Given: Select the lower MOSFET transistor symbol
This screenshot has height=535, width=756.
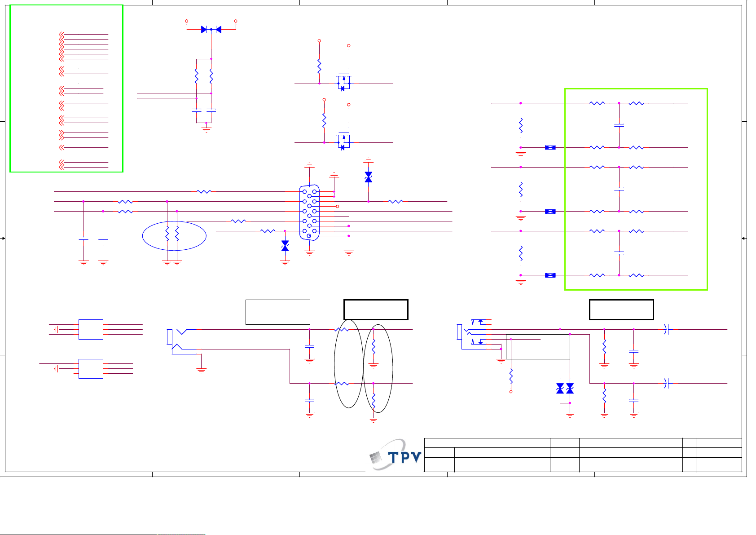Looking at the screenshot, I should click(x=344, y=141).
